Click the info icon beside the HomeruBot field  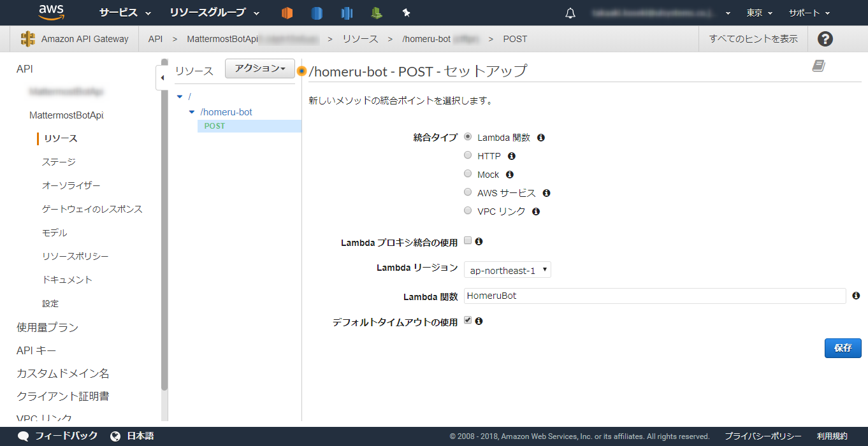point(856,295)
